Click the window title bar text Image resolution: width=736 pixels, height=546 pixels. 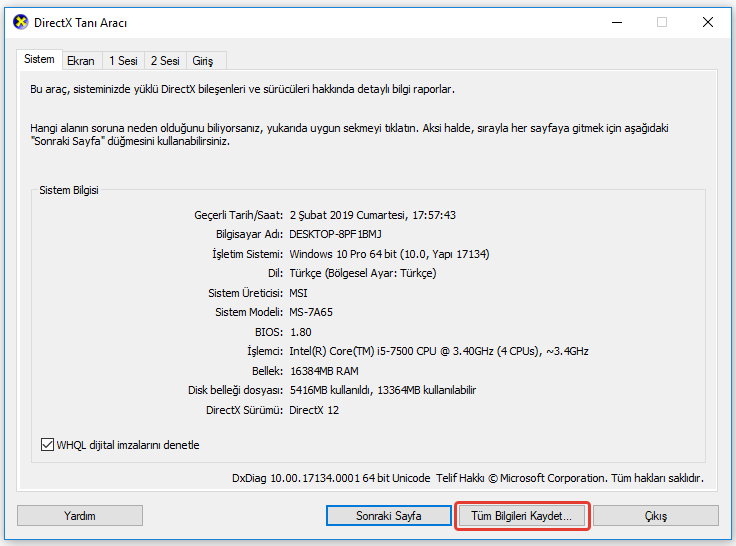point(81,22)
